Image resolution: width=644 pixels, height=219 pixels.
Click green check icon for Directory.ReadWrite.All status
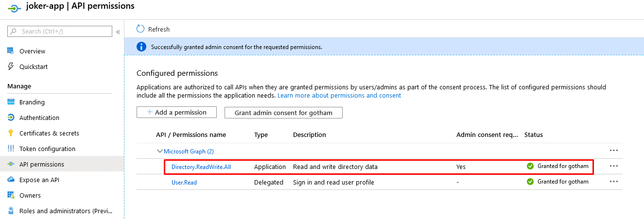click(x=530, y=166)
